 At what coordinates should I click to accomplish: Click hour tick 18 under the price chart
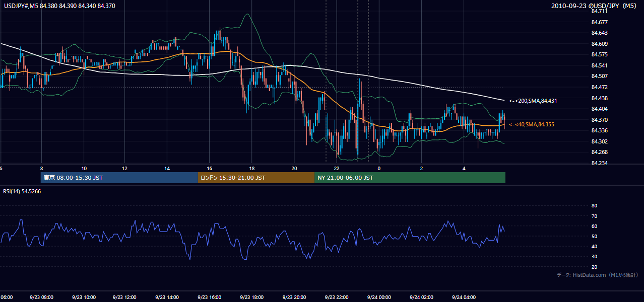tap(252, 168)
